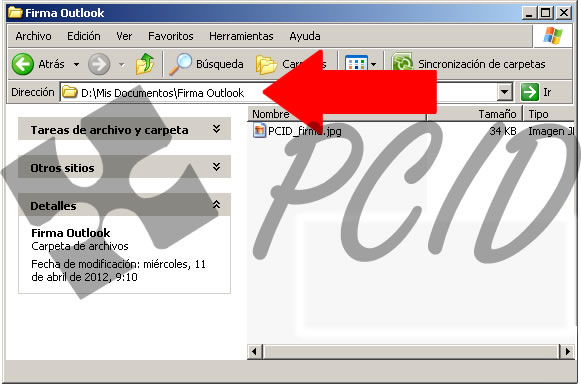Go back with the green Atrás arrow
The height and width of the screenshot is (384, 581).
[23, 64]
